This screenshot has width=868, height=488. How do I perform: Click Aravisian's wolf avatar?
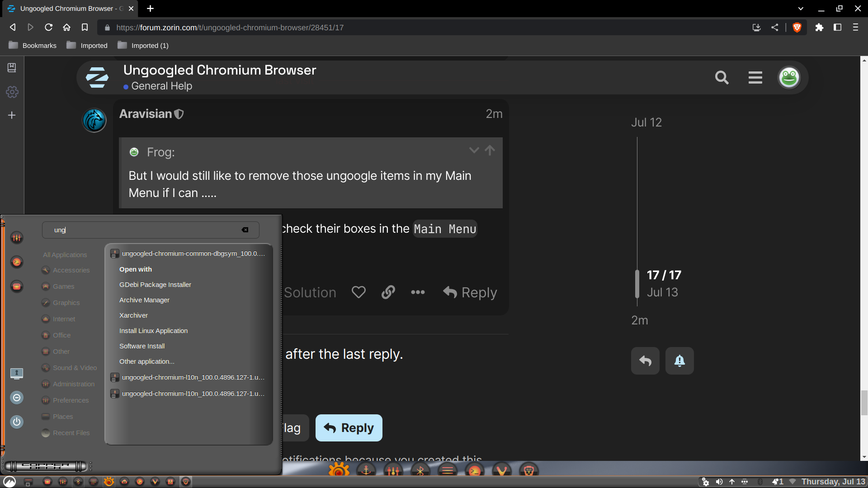(x=94, y=120)
